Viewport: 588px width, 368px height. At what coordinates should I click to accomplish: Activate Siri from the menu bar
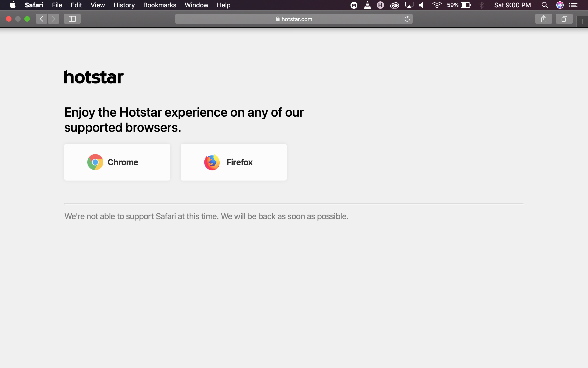pyautogui.click(x=560, y=5)
